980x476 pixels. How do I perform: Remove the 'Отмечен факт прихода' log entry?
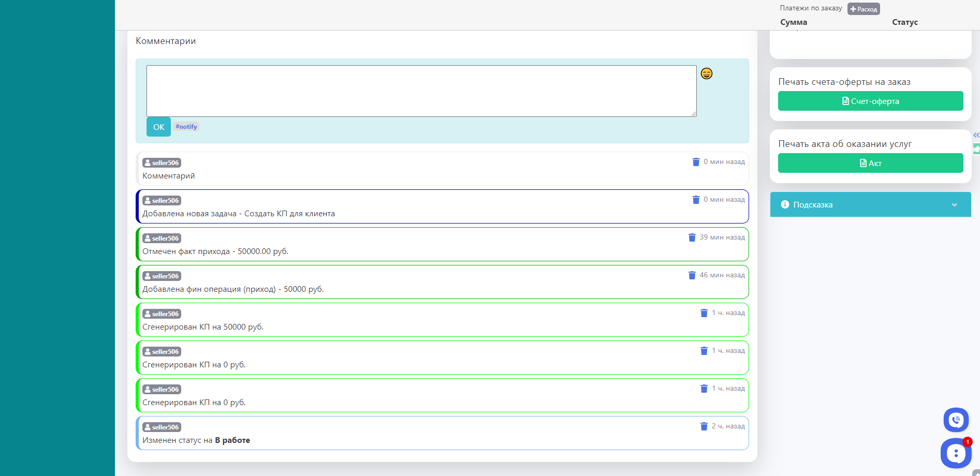point(692,237)
